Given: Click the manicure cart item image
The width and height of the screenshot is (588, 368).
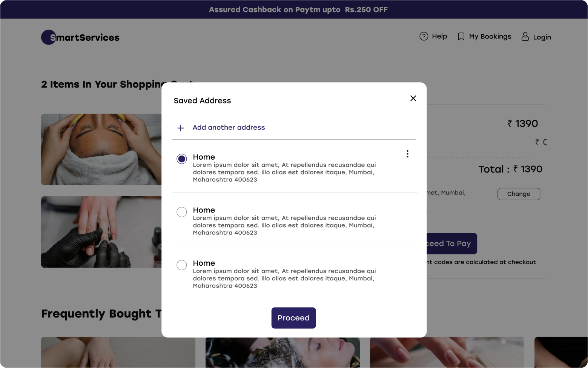Looking at the screenshot, I should [101, 232].
